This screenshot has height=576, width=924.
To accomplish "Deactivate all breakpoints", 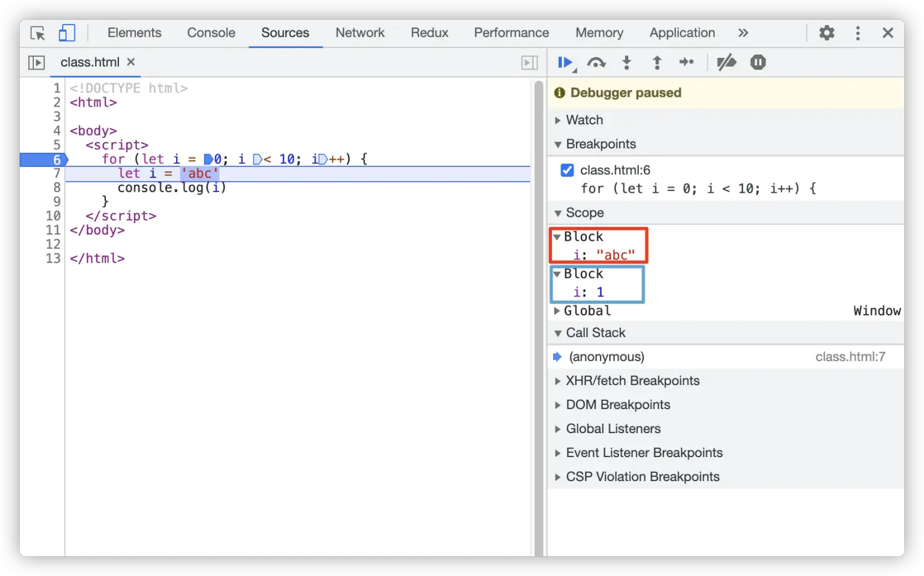I will tap(727, 62).
